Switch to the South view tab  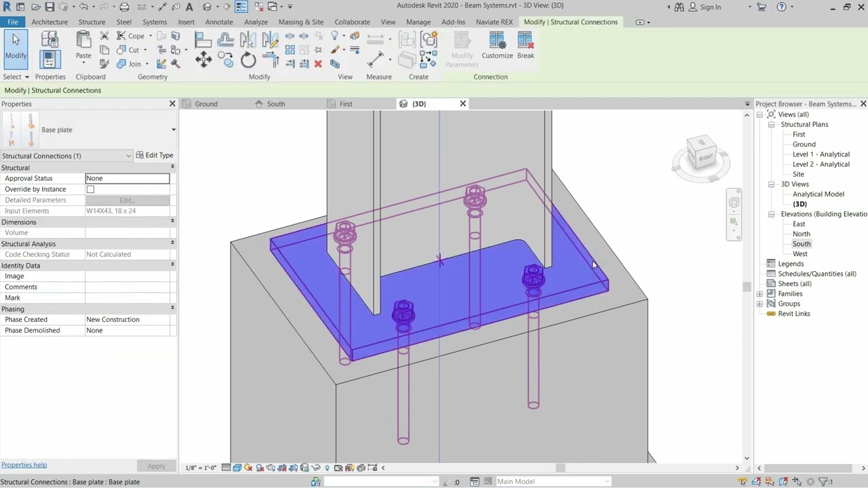click(275, 104)
